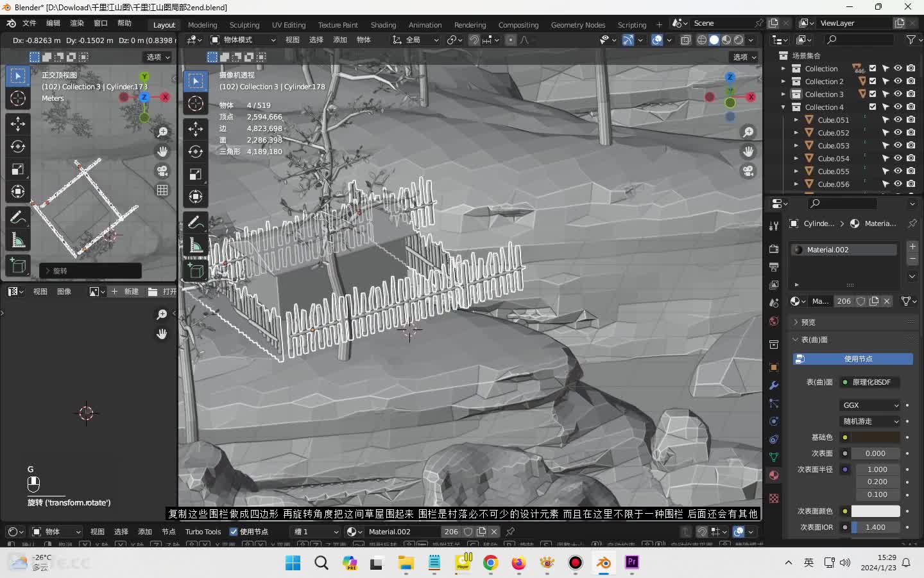
Task: Open Premiere Pro from taskbar
Action: 631,563
